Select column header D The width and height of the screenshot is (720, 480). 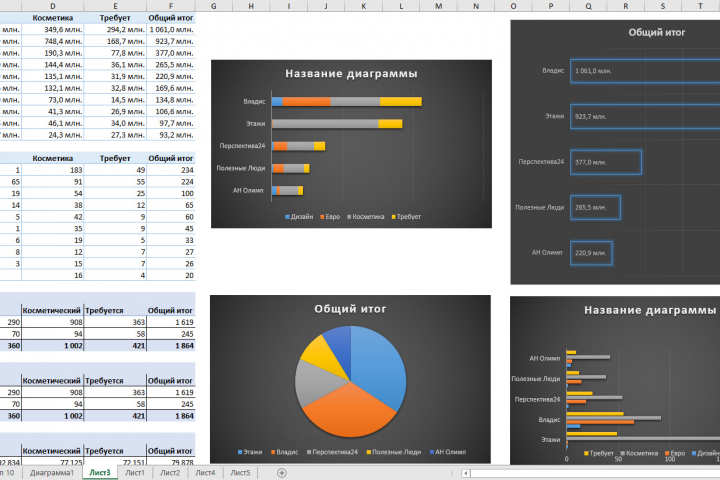point(53,6)
